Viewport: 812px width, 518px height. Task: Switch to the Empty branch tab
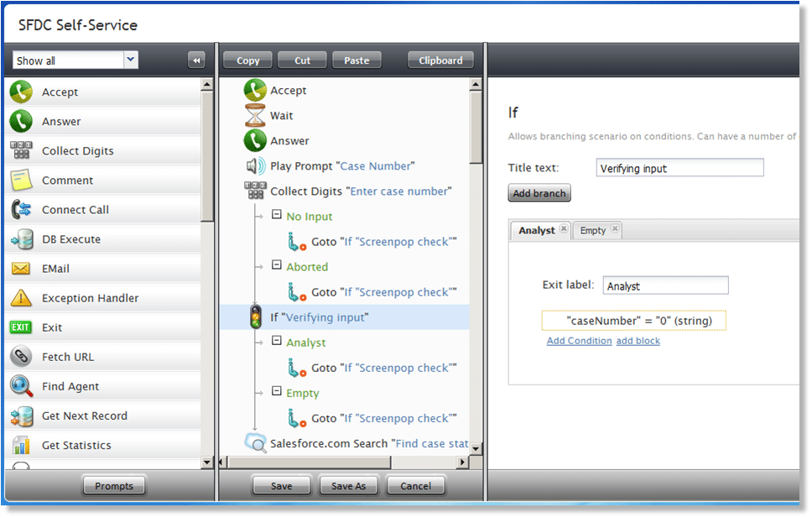point(592,230)
